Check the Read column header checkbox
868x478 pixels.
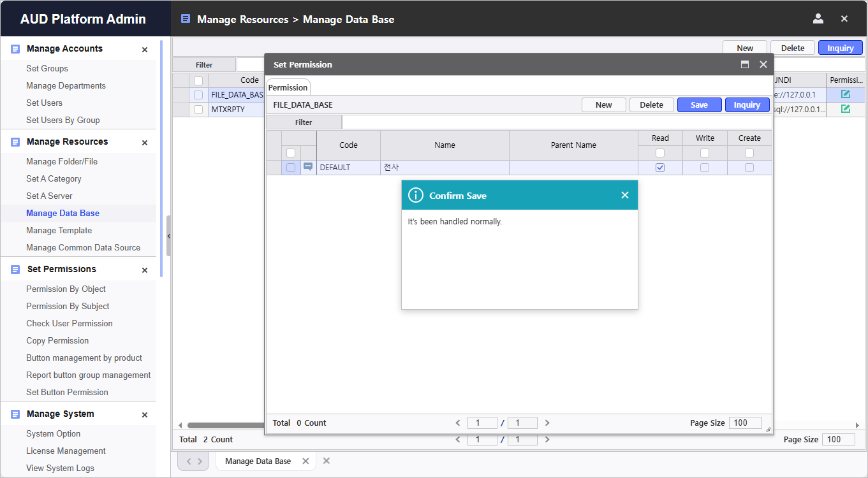[x=660, y=153]
